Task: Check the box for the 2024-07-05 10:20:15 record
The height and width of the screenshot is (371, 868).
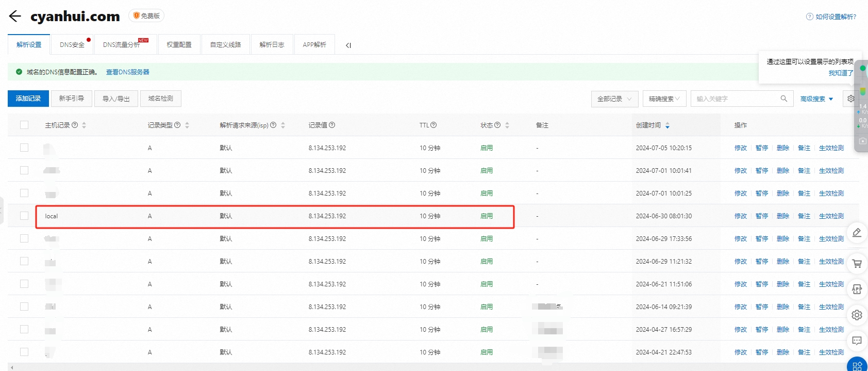Action: 24,148
